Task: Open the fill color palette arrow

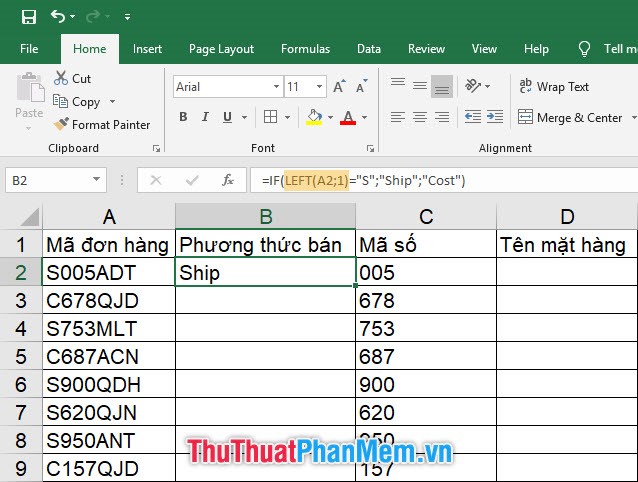Action: tap(330, 118)
